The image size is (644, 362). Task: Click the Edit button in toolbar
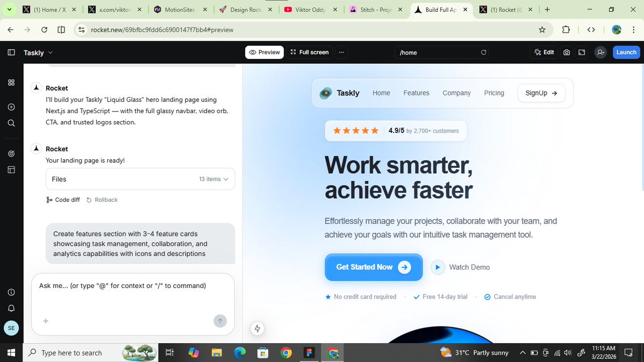click(544, 53)
